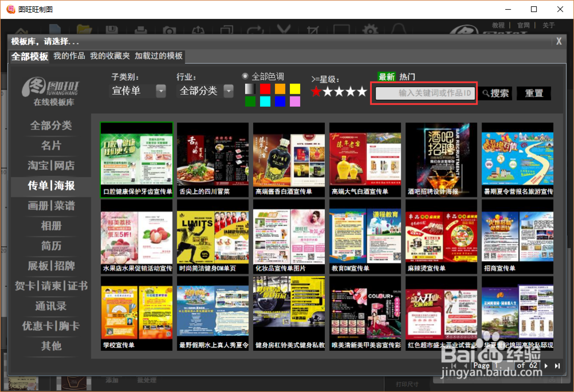
Task: Select the 简历 category
Action: click(51, 246)
